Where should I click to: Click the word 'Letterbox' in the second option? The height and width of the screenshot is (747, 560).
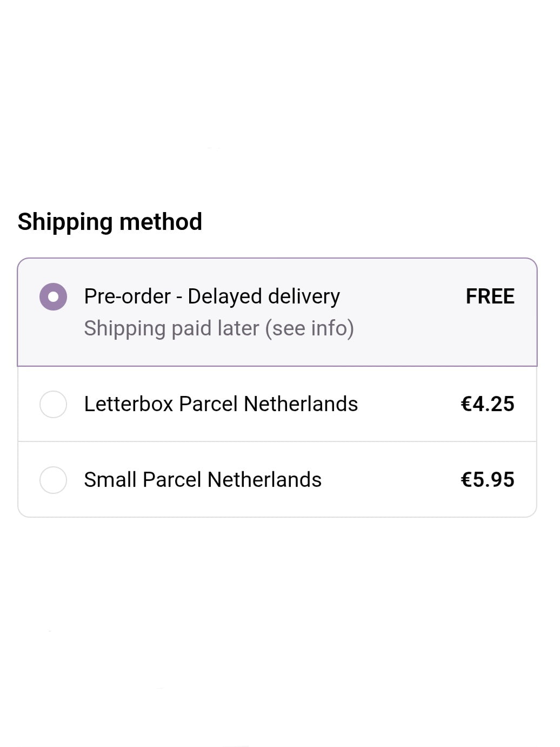tap(128, 404)
